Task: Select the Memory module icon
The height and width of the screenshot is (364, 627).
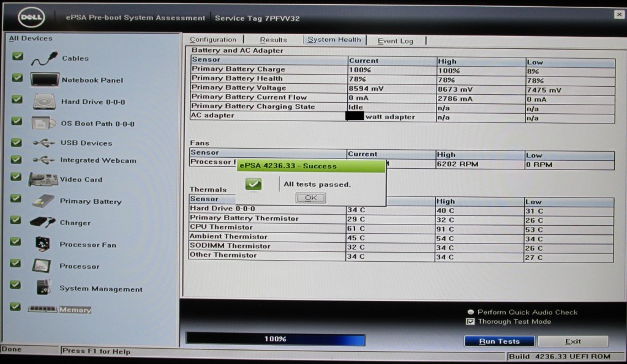Action: pyautogui.click(x=42, y=309)
